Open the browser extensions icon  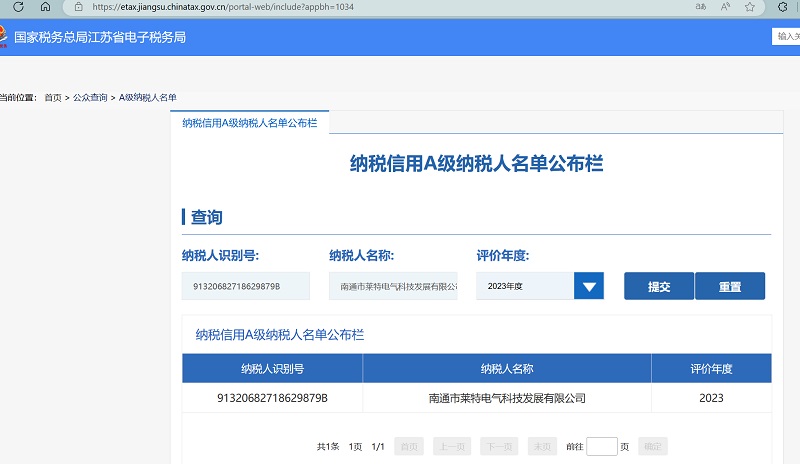click(783, 7)
